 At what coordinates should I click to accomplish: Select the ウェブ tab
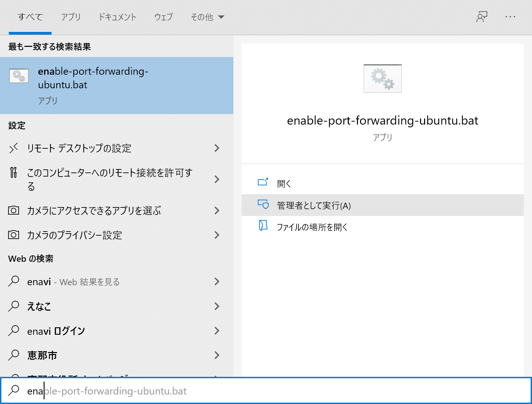[x=164, y=17]
